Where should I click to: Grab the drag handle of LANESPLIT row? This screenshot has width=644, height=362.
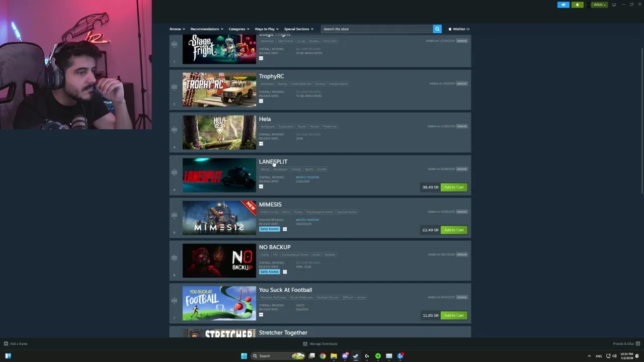click(174, 172)
